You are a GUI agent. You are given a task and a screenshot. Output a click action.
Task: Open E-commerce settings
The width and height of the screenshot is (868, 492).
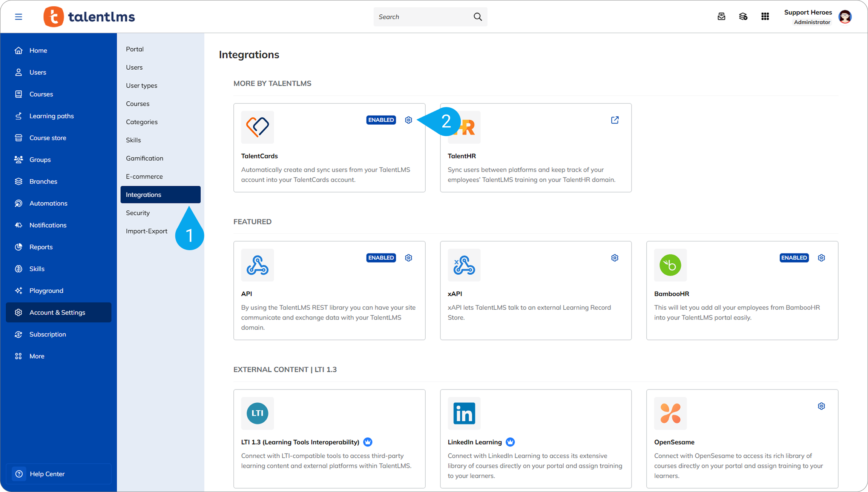pos(161,177)
